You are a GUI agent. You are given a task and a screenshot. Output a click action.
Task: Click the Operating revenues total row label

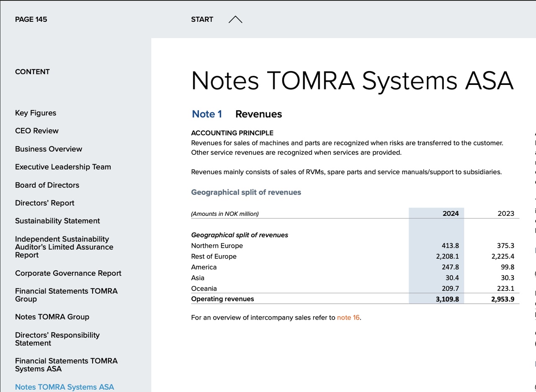tap(222, 299)
